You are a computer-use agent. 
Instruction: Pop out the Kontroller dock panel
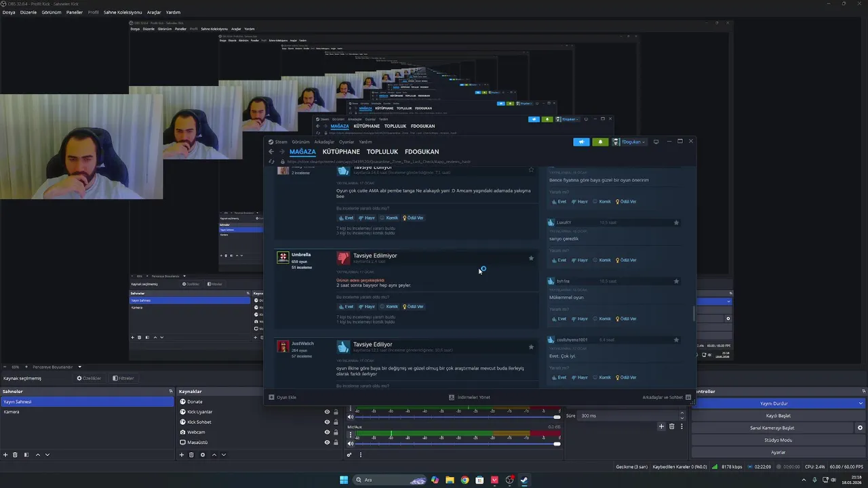[864, 391]
